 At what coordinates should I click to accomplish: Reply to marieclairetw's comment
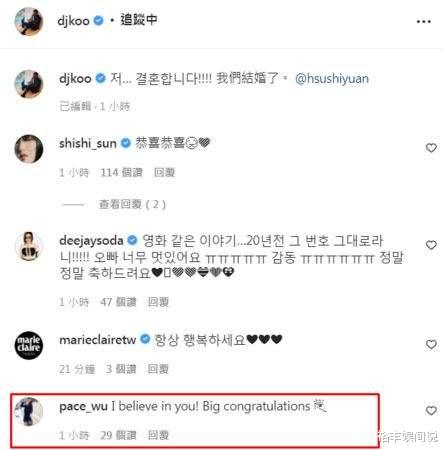click(x=158, y=369)
